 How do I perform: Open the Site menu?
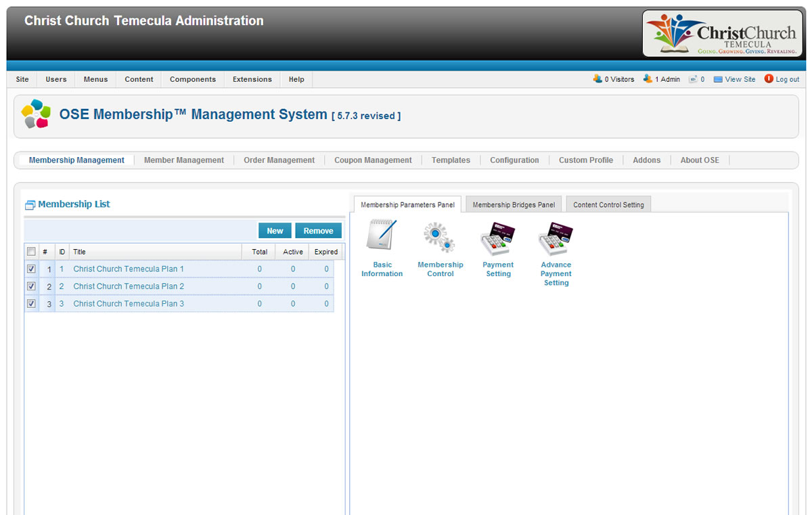coord(22,79)
